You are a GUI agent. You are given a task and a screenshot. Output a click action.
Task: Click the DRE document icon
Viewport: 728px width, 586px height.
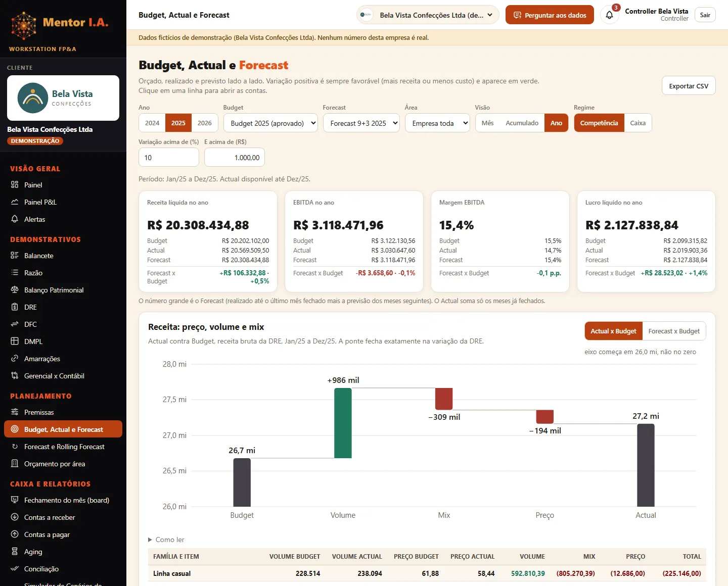coord(15,307)
